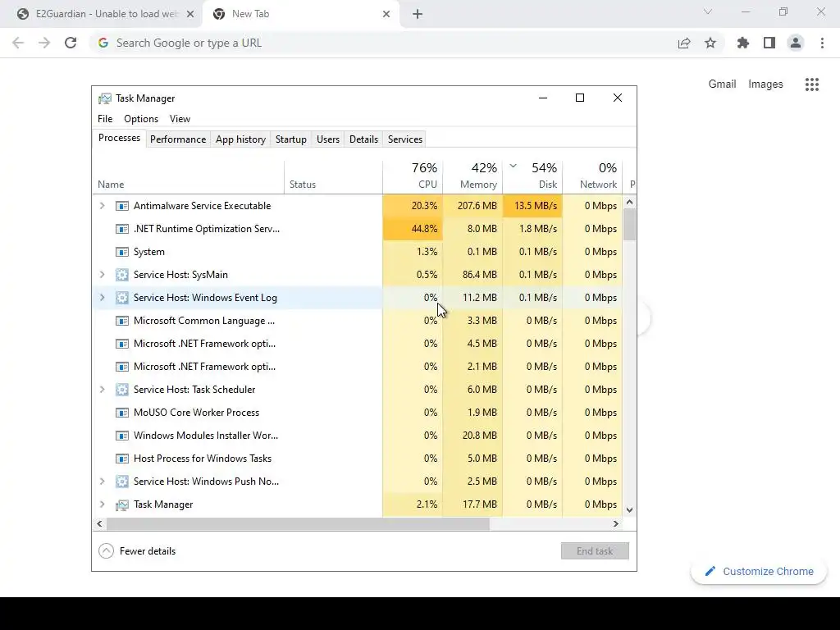Expand the Task Manager process row
The height and width of the screenshot is (630, 840).
pyautogui.click(x=103, y=504)
